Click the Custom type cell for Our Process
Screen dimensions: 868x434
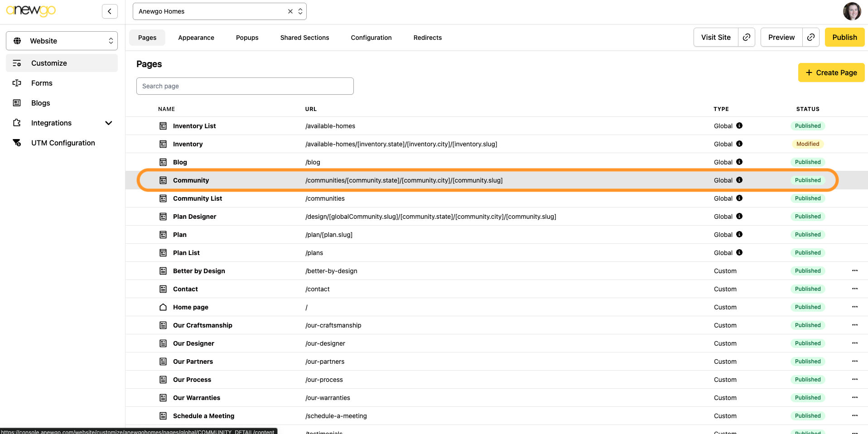[725, 380]
